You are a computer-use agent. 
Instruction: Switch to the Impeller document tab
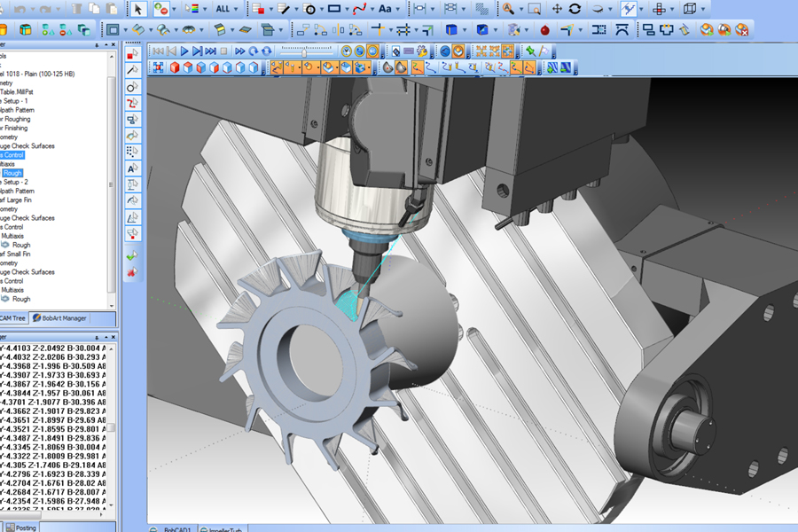tap(221, 529)
